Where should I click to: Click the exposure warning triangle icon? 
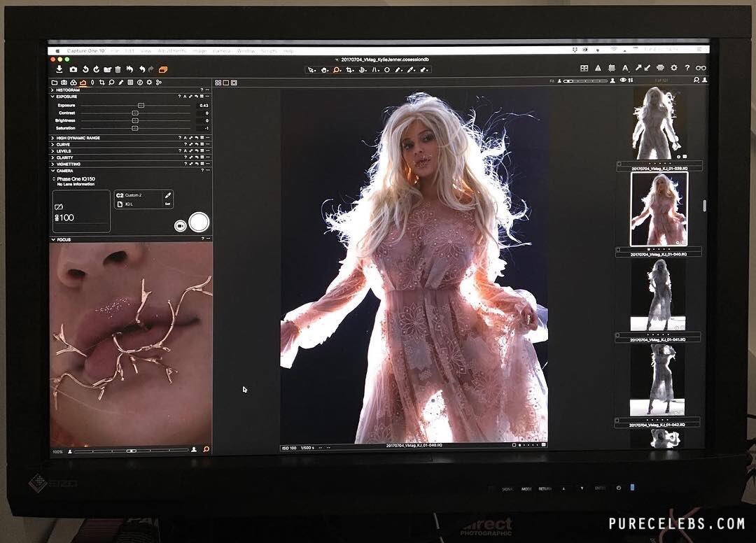[598, 68]
